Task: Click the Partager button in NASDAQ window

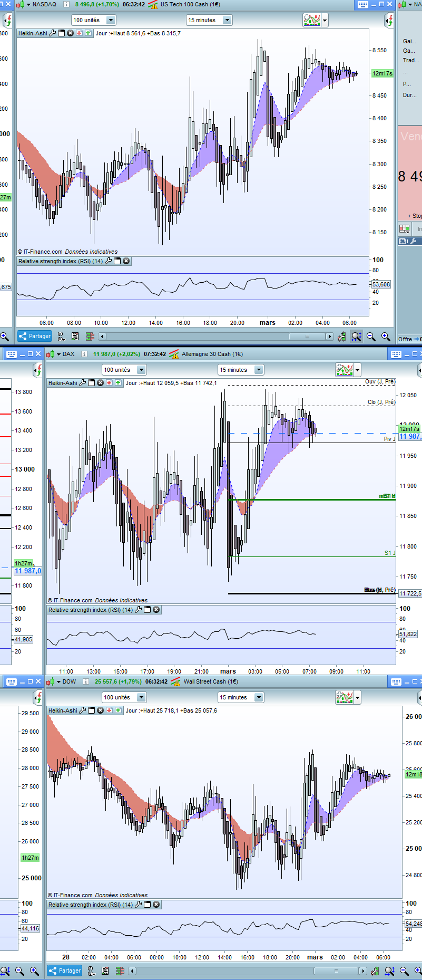Action: (35, 336)
